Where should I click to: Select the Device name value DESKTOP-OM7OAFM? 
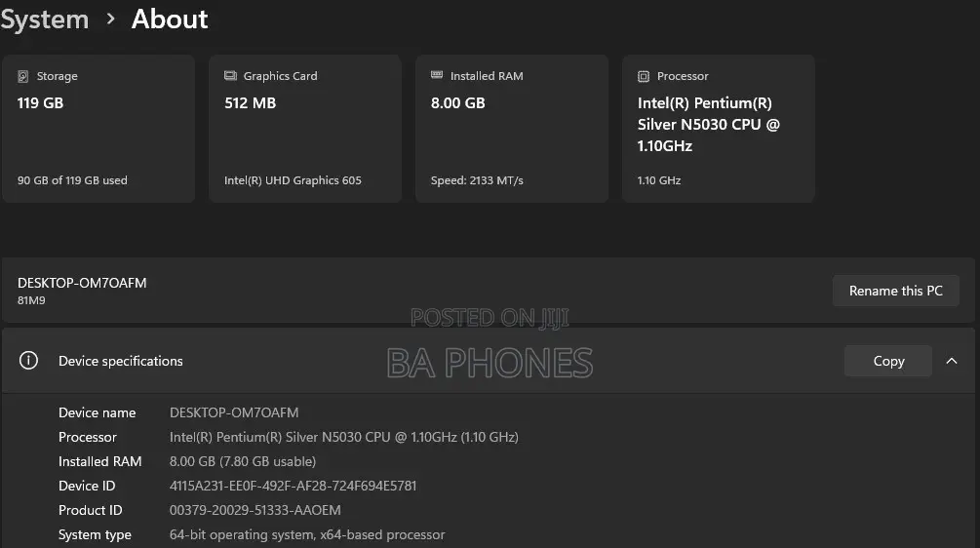click(234, 413)
